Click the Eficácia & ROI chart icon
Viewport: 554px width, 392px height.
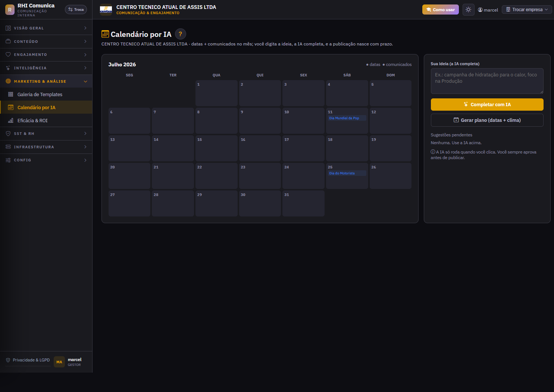click(10, 121)
